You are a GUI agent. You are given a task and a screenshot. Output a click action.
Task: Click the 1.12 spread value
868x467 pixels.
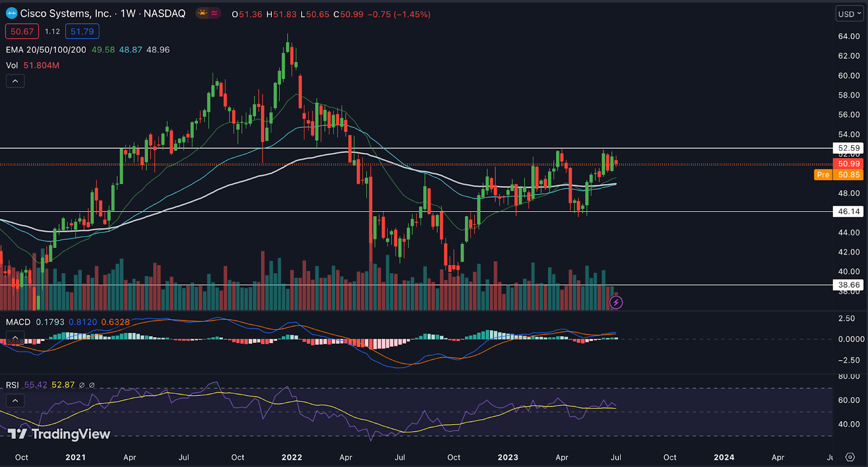pos(53,31)
